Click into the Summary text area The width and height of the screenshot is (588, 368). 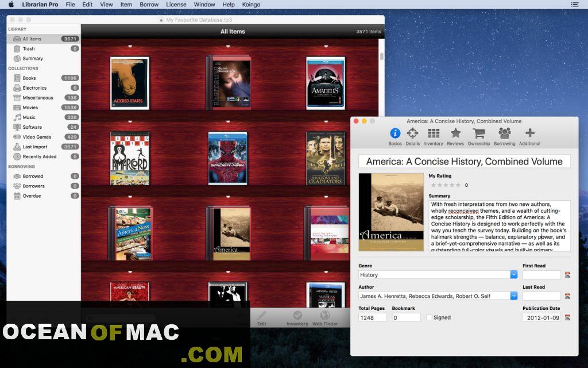click(x=500, y=225)
